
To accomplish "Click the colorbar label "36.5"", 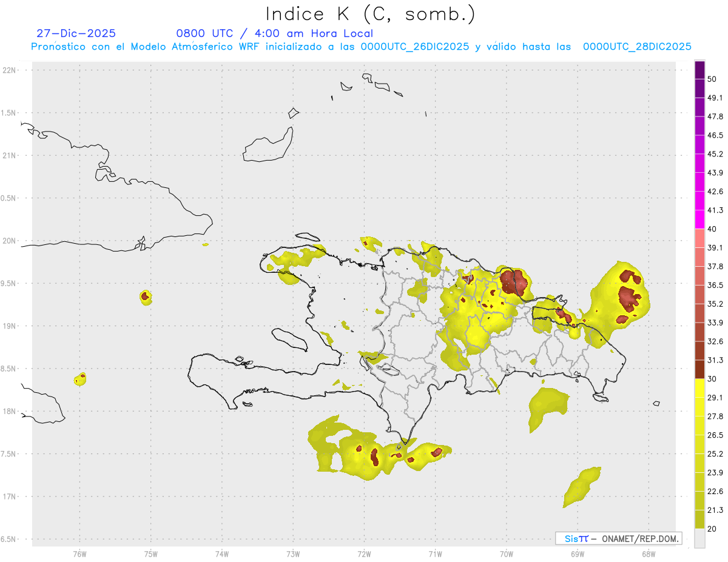I will point(715,285).
